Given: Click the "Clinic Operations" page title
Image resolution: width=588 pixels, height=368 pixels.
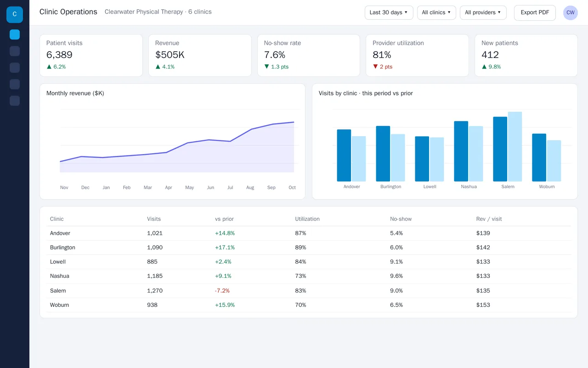Looking at the screenshot, I should click(68, 12).
